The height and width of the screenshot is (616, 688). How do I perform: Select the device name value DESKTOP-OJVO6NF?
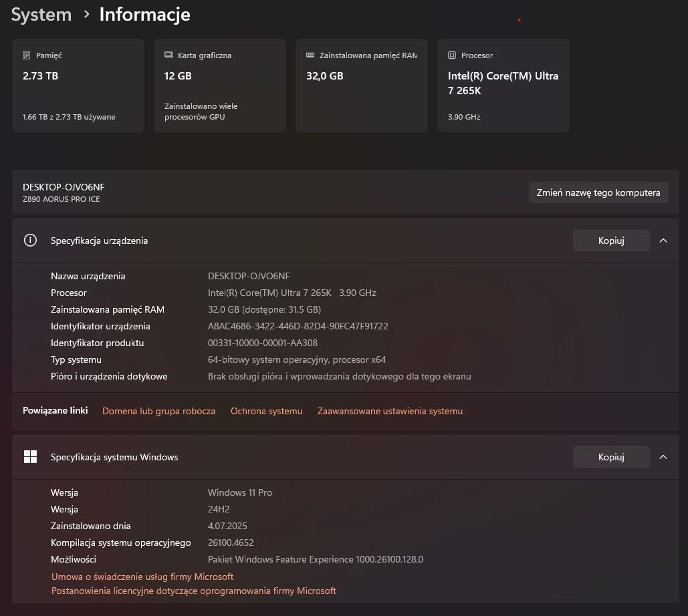click(248, 276)
